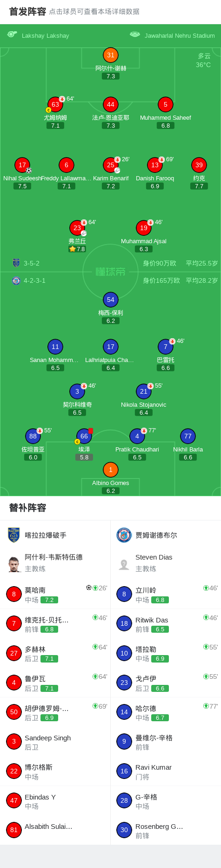The image size is (221, 868).
Task: Click the Kerala Blasters team crest
Action: pyautogui.click(x=14, y=535)
